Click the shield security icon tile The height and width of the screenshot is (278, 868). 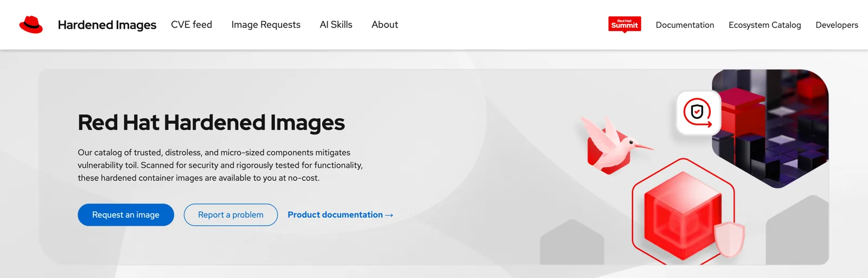pyautogui.click(x=698, y=113)
